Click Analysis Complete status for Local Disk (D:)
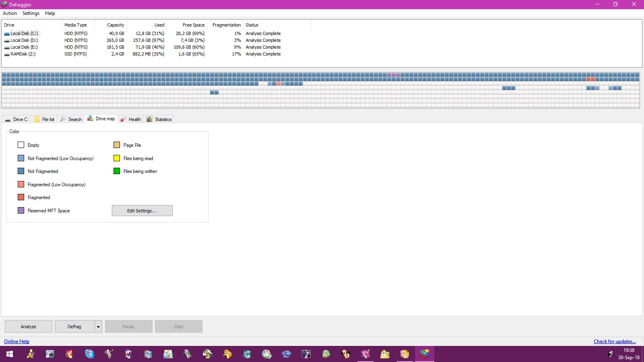This screenshot has width=644, height=362. 263,41
